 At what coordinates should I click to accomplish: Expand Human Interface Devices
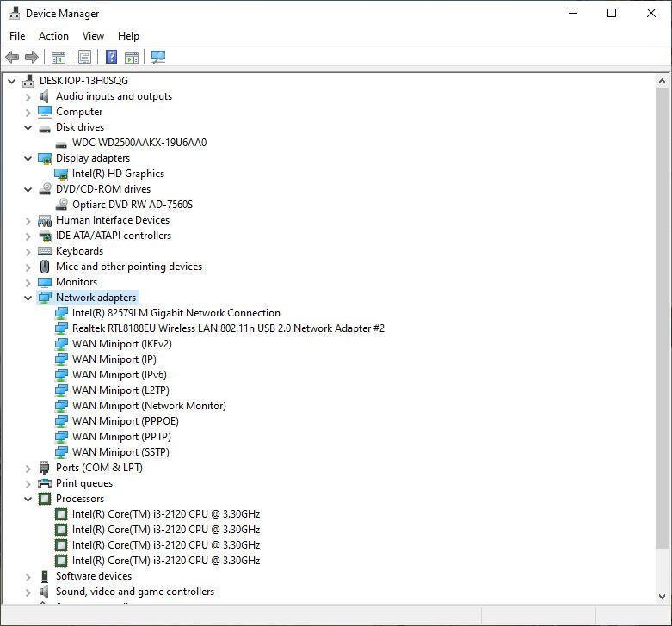(28, 220)
